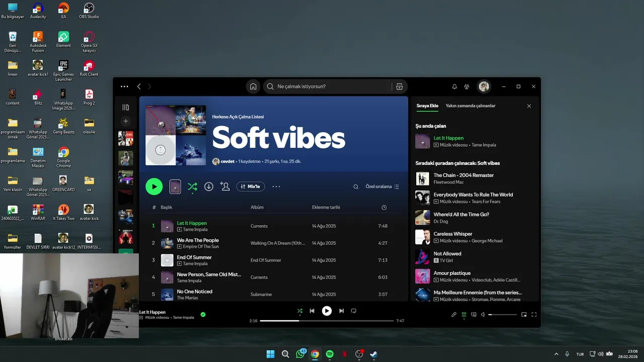This screenshot has height=362, width=644.
Task: Click the search field Ne çalmak istiyorsun?
Action: (332, 86)
